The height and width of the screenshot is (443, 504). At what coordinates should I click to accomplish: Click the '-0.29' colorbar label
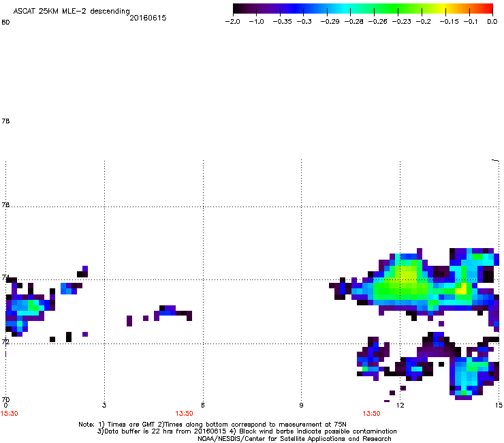tap(330, 22)
